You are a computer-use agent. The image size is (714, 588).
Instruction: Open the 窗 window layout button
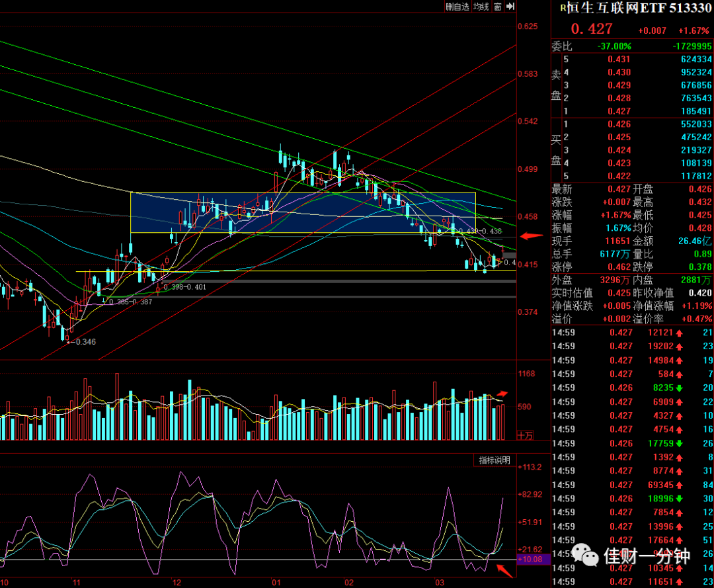pos(498,7)
